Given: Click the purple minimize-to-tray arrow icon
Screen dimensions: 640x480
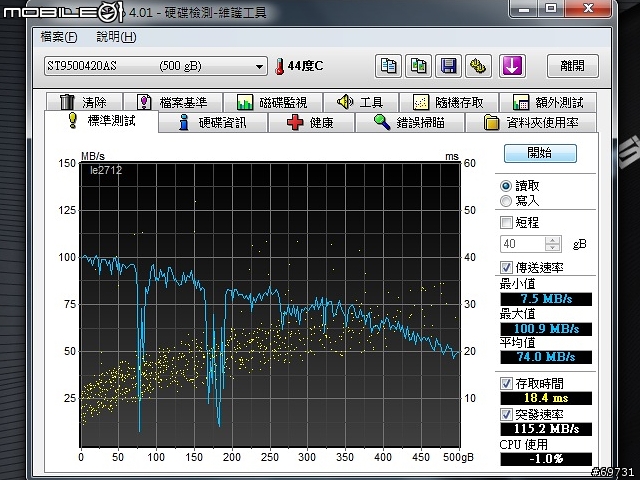Looking at the screenshot, I should 512,66.
